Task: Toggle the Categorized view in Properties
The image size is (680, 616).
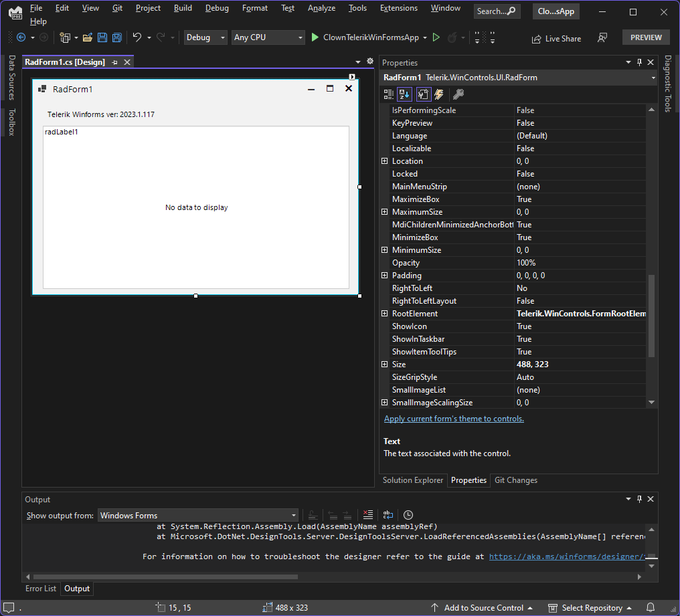Action: coord(389,94)
